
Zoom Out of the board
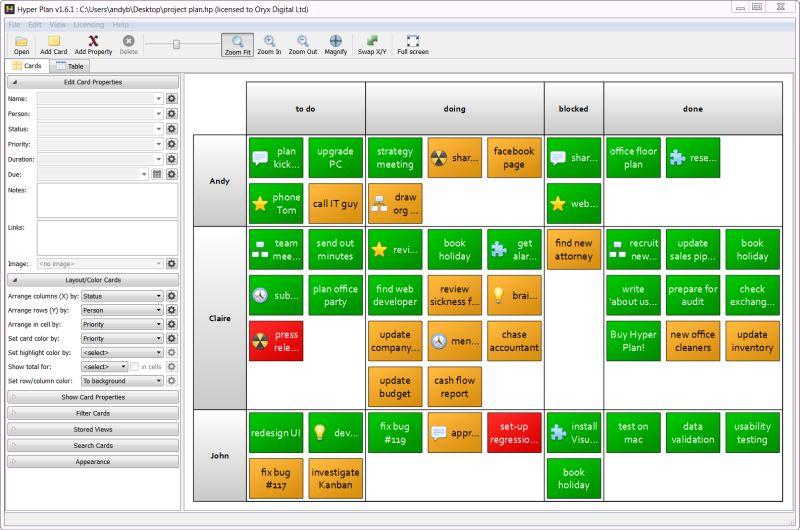pos(303,45)
